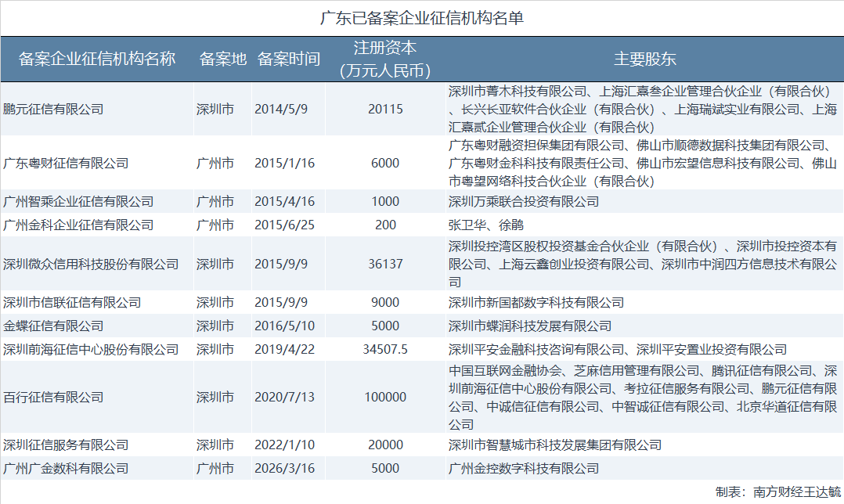Click the 主要股东 column header

[644, 59]
